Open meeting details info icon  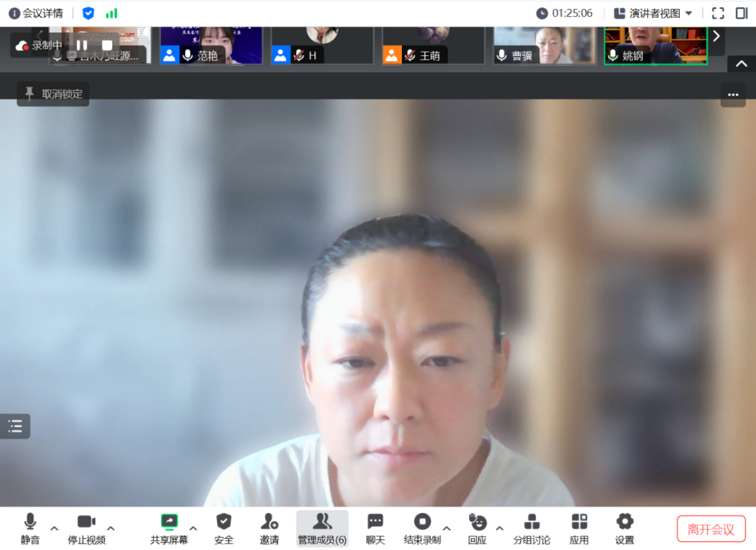[x=15, y=13]
